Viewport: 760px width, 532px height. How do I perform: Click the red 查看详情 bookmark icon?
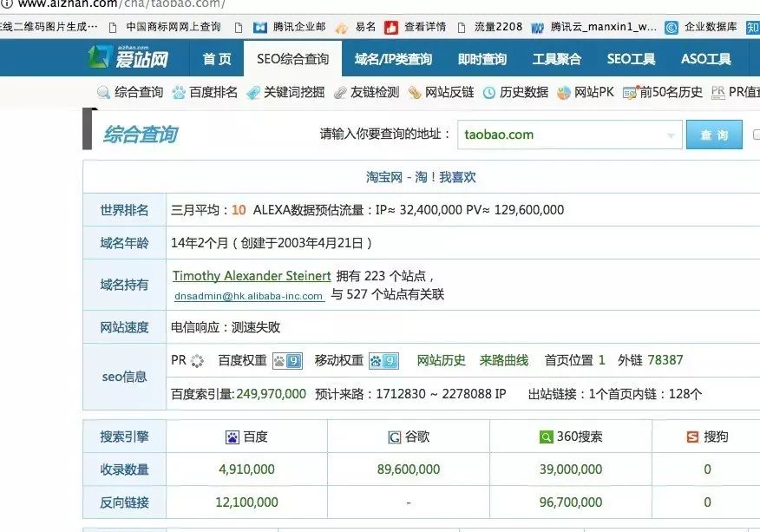(x=390, y=28)
